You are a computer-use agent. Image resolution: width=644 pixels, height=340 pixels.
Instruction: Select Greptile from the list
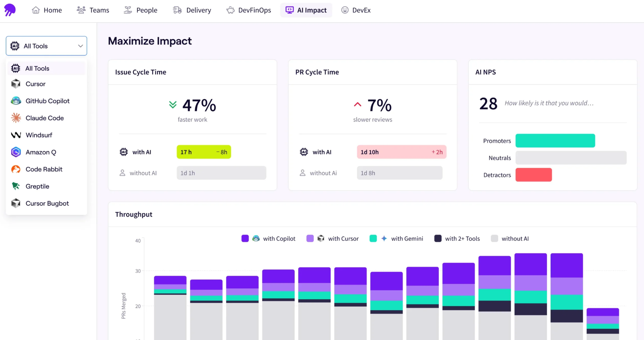(x=46, y=186)
